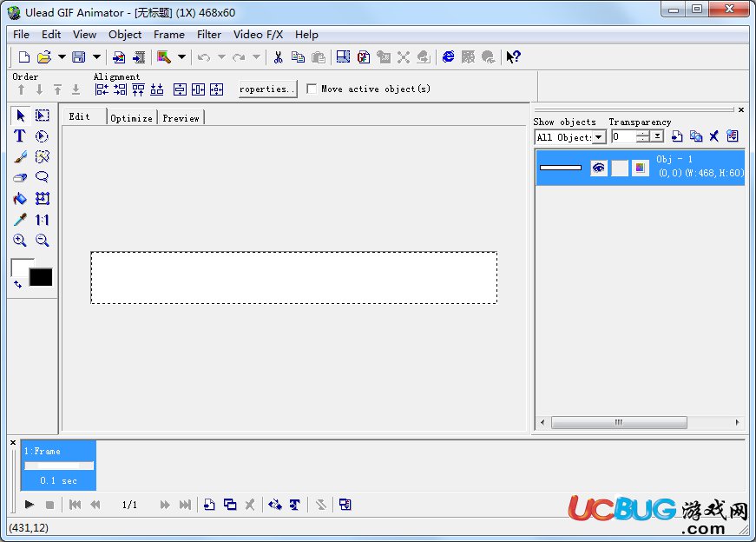Select the 1:Frame thumbnail
Image resolution: width=756 pixels, height=542 pixels.
click(58, 466)
